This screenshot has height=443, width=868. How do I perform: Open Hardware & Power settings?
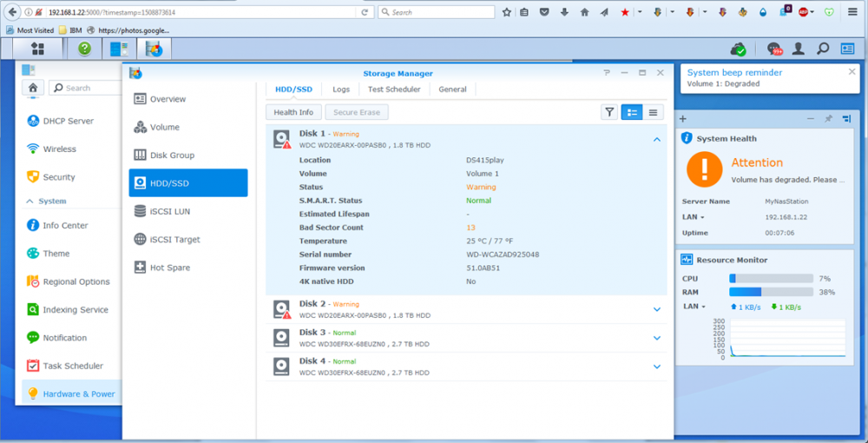[78, 393]
